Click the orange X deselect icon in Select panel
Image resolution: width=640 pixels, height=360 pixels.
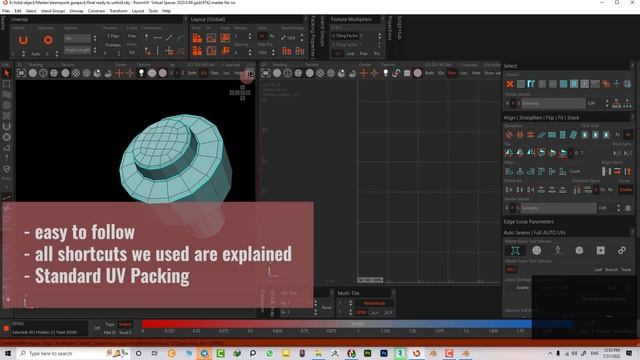click(510, 84)
